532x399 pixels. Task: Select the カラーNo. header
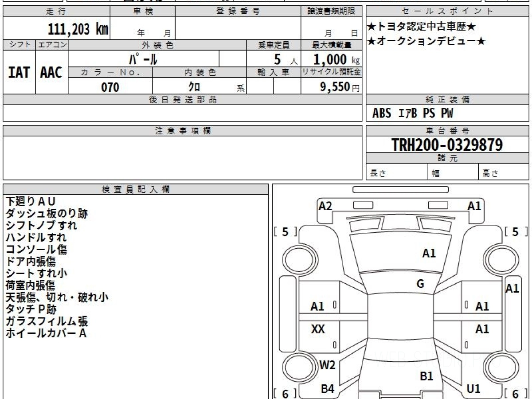pos(110,72)
